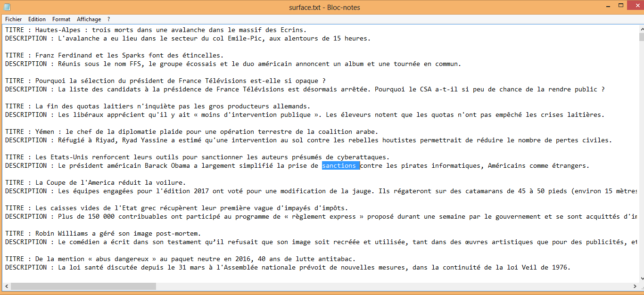Open the Affichage menu
The image size is (644, 295).
[89, 19]
